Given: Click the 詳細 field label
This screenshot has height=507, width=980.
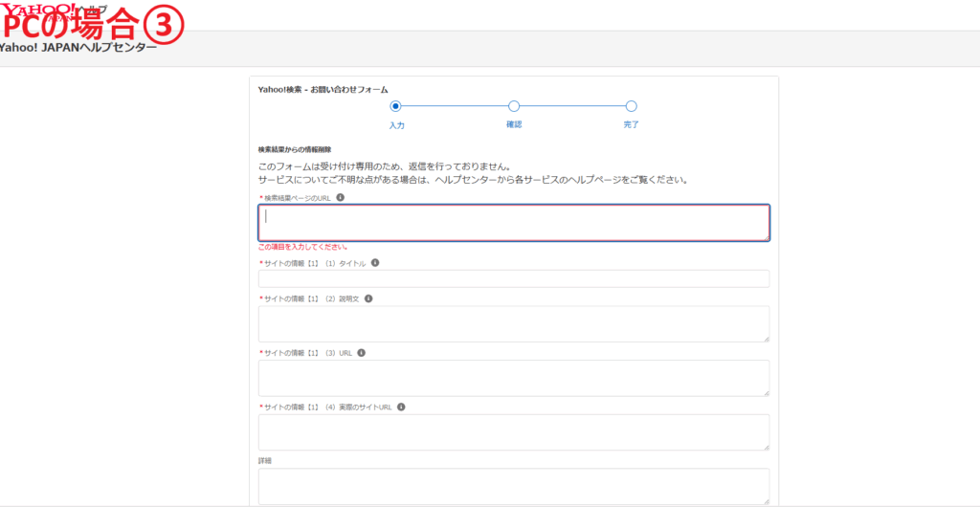Looking at the screenshot, I should click(x=265, y=461).
